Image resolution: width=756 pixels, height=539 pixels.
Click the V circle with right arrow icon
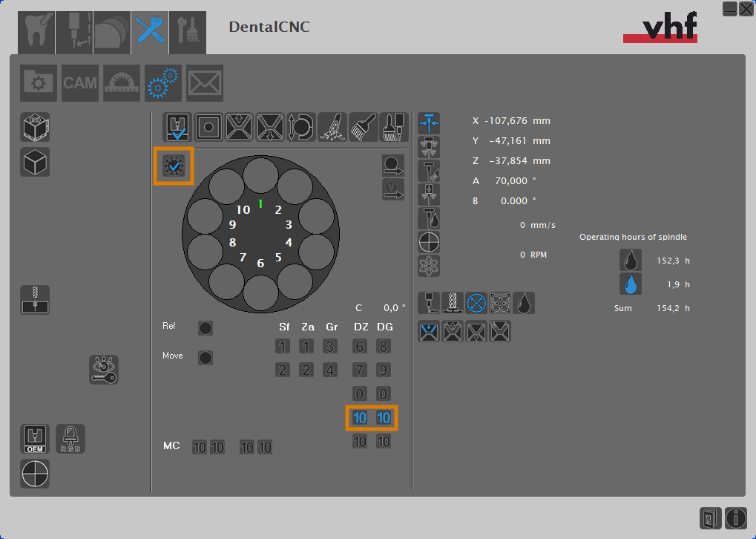point(393,189)
